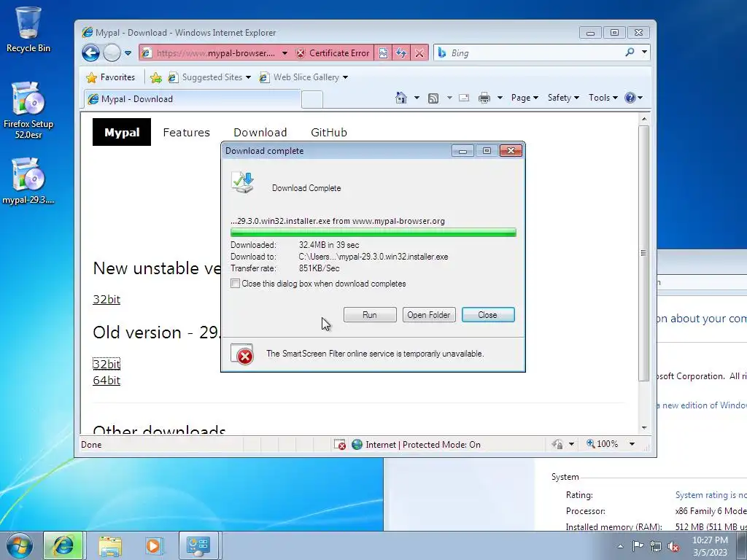Open the Download page link

coord(260,133)
